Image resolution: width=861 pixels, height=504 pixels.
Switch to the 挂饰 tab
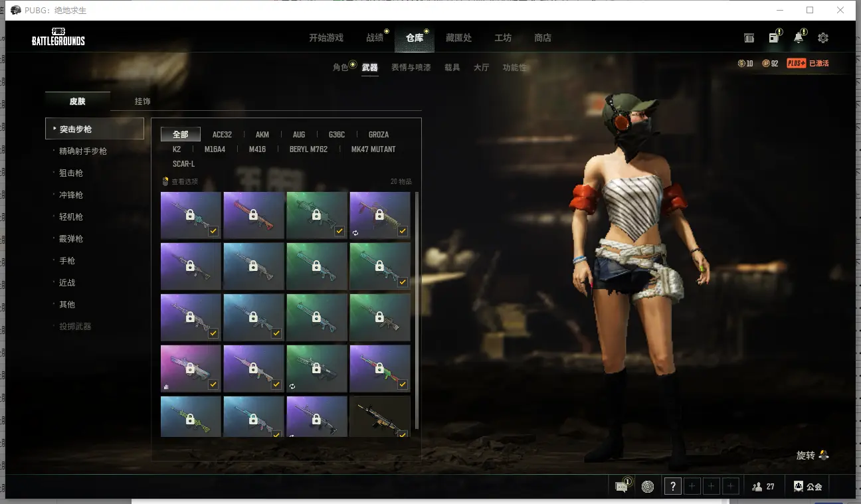click(x=142, y=102)
